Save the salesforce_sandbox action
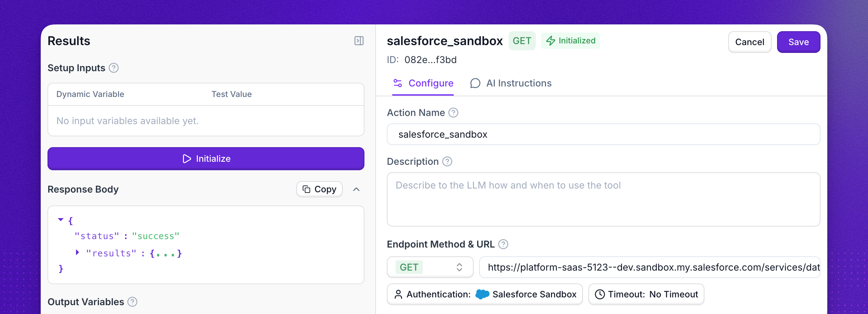The height and width of the screenshot is (314, 868). pos(798,42)
